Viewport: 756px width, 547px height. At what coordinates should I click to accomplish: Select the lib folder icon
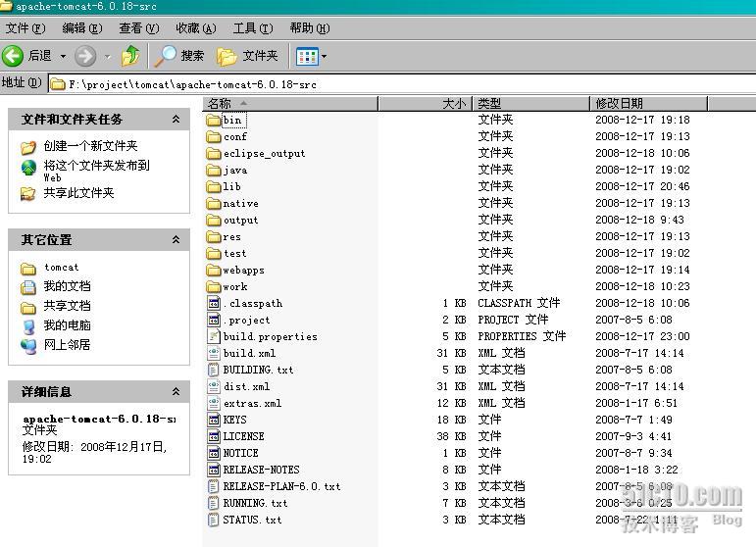(214, 186)
